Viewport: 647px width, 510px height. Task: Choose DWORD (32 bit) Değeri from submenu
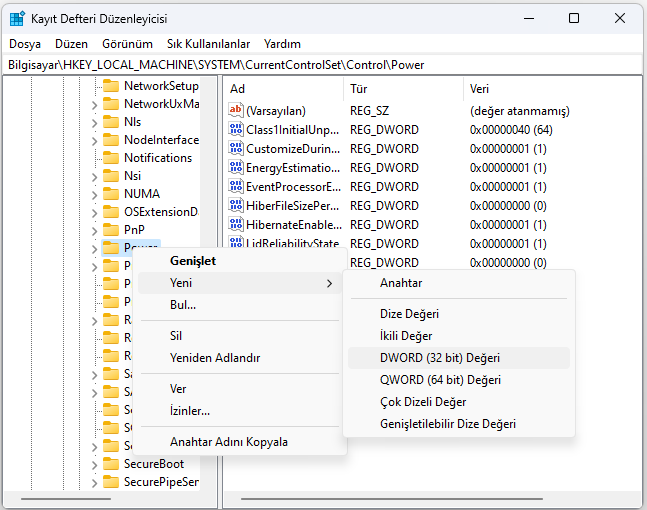[440, 358]
